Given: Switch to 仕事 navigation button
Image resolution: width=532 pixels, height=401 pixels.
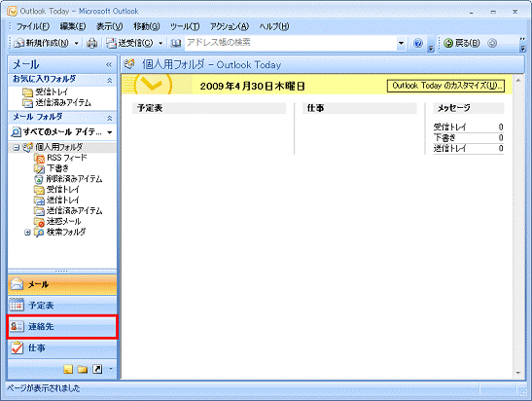Looking at the screenshot, I should click(x=62, y=347).
